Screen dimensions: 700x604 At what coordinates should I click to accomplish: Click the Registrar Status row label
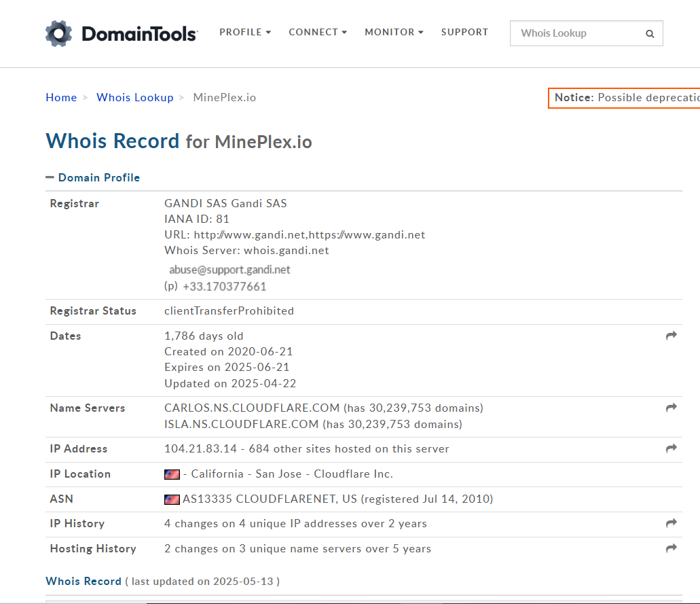93,310
